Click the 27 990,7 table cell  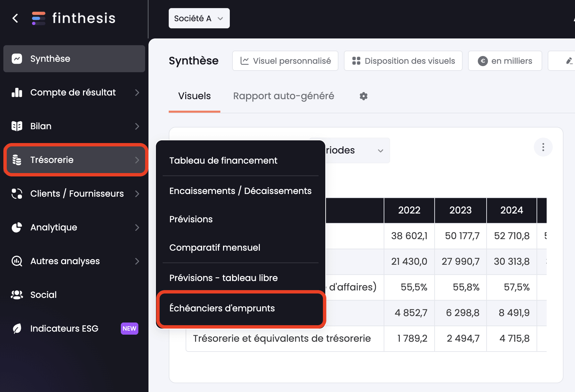pyautogui.click(x=461, y=261)
